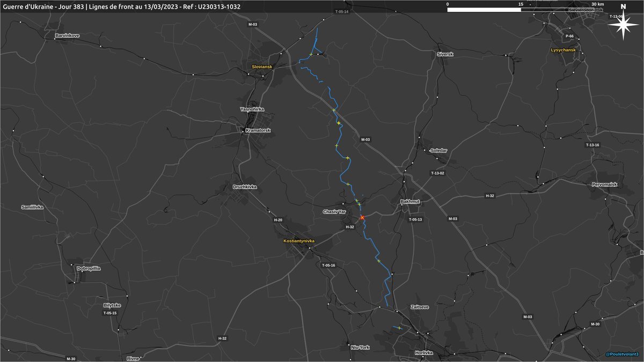Select the T-05-16 road badge
The width and height of the screenshot is (644, 362).
(328, 265)
